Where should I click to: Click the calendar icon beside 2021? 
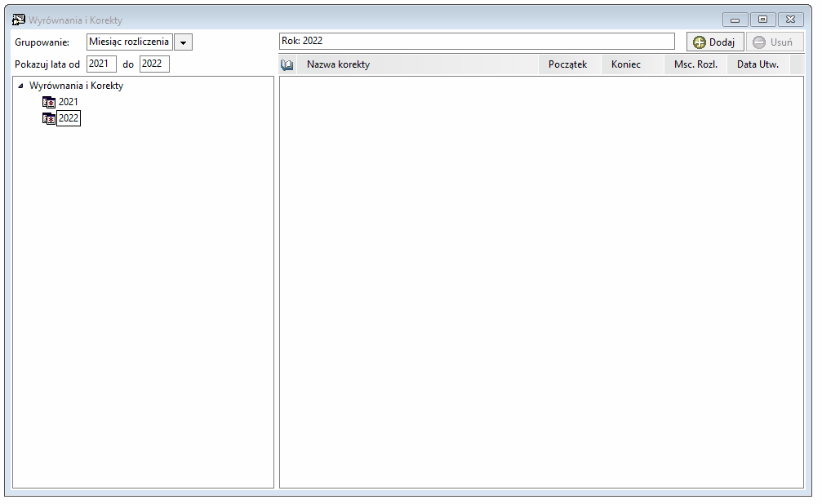coord(49,102)
